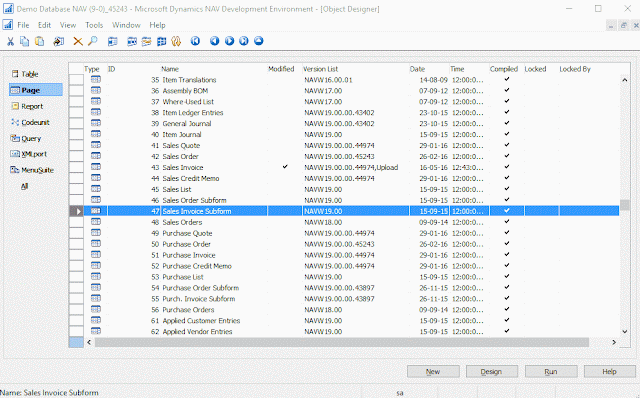
Task: Go to First record navigation icon
Action: point(195,41)
